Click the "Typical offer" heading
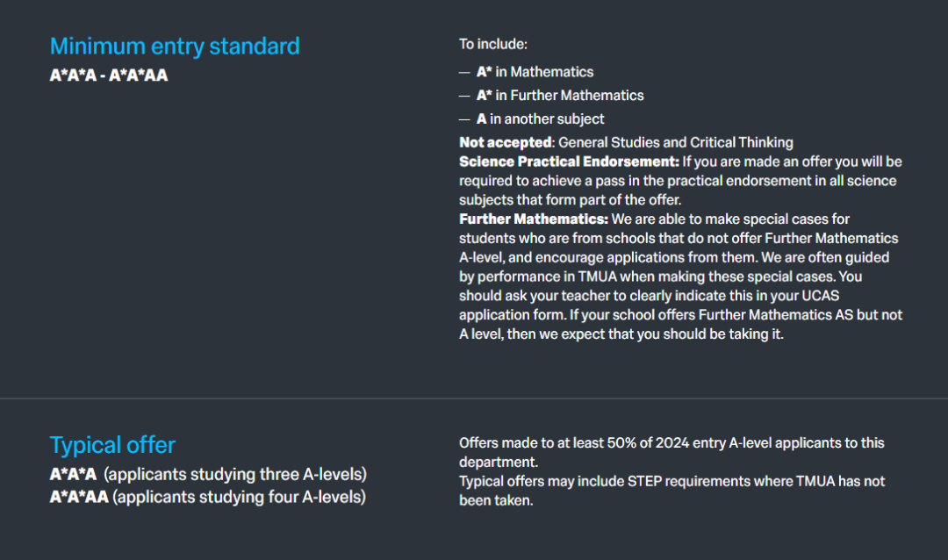The width and height of the screenshot is (948, 560). point(112,445)
